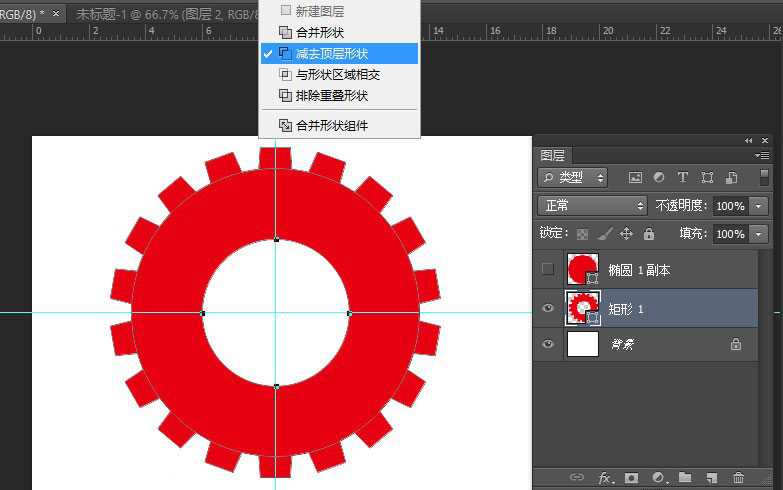Image resolution: width=783 pixels, height=490 pixels.
Task: Open the 类型 filter type dropdown
Action: pos(573,178)
